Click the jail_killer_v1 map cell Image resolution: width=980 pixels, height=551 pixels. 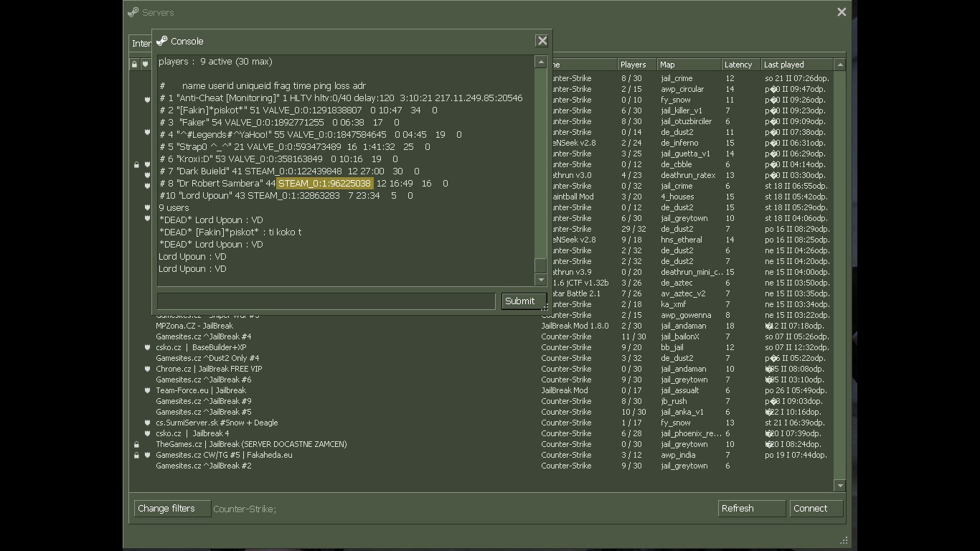(x=681, y=110)
